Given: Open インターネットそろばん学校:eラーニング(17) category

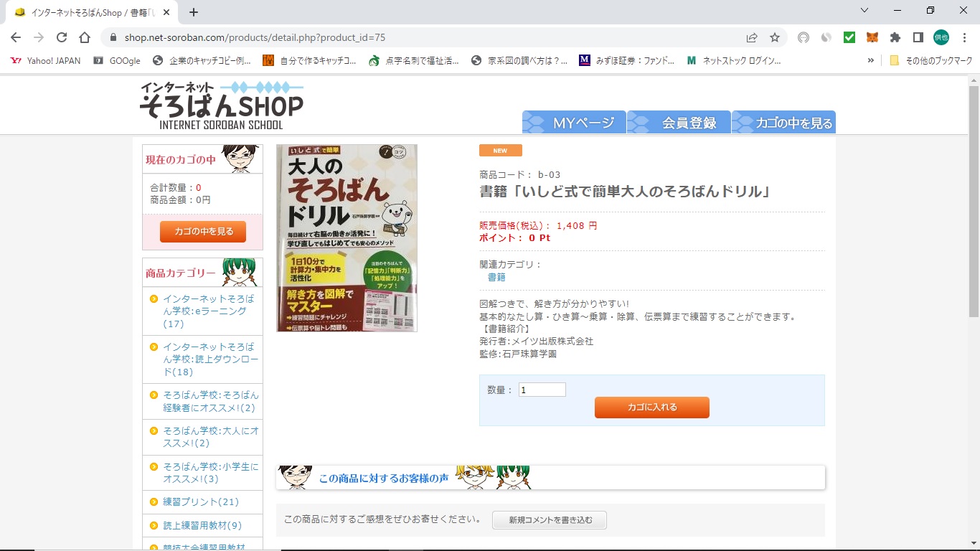Looking at the screenshot, I should [x=209, y=311].
